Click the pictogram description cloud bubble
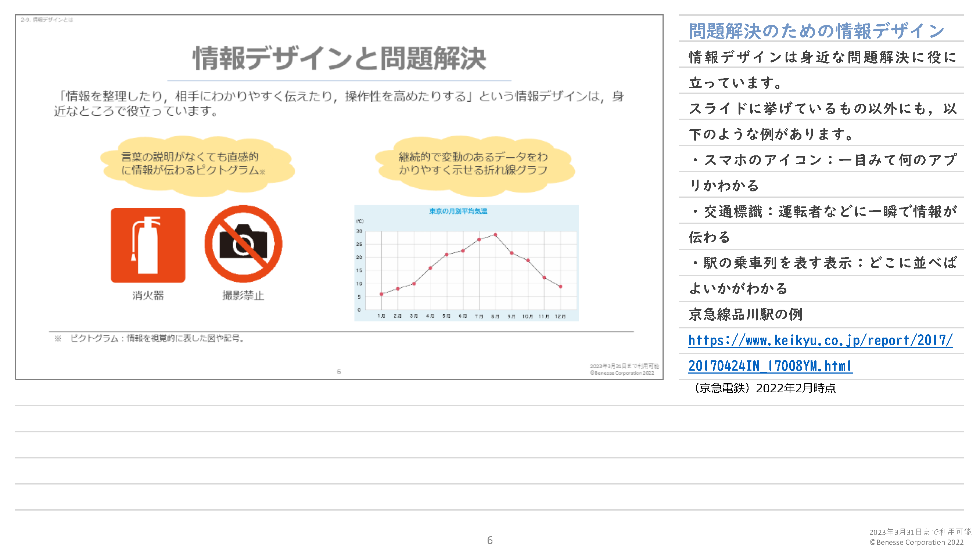The image size is (980, 551). click(x=197, y=165)
